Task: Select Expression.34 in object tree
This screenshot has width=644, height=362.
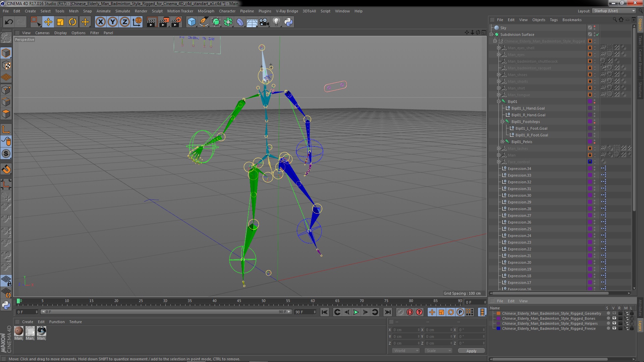Action: point(519,169)
